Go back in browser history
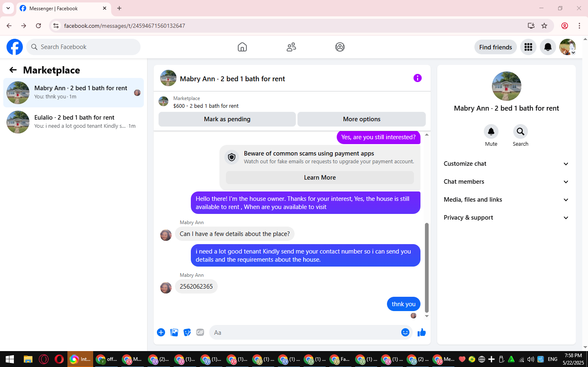 9,26
